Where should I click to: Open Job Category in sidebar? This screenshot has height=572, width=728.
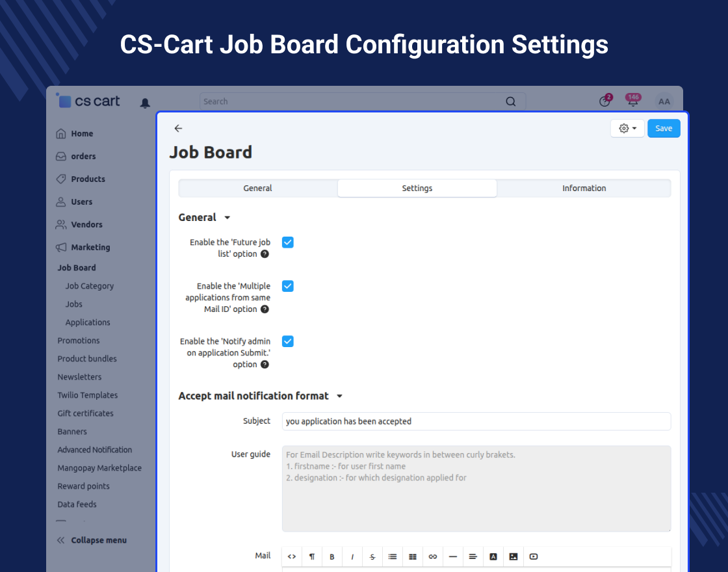pos(90,286)
